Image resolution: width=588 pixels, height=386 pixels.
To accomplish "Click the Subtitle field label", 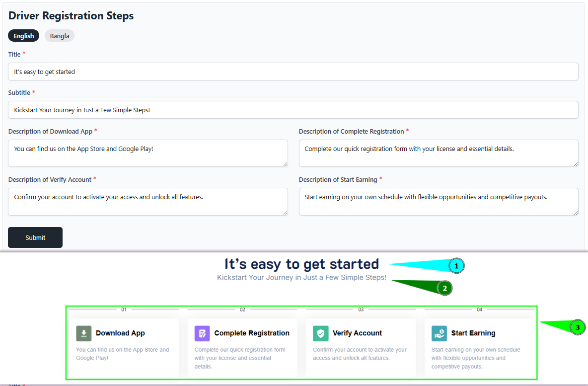I will tap(19, 93).
